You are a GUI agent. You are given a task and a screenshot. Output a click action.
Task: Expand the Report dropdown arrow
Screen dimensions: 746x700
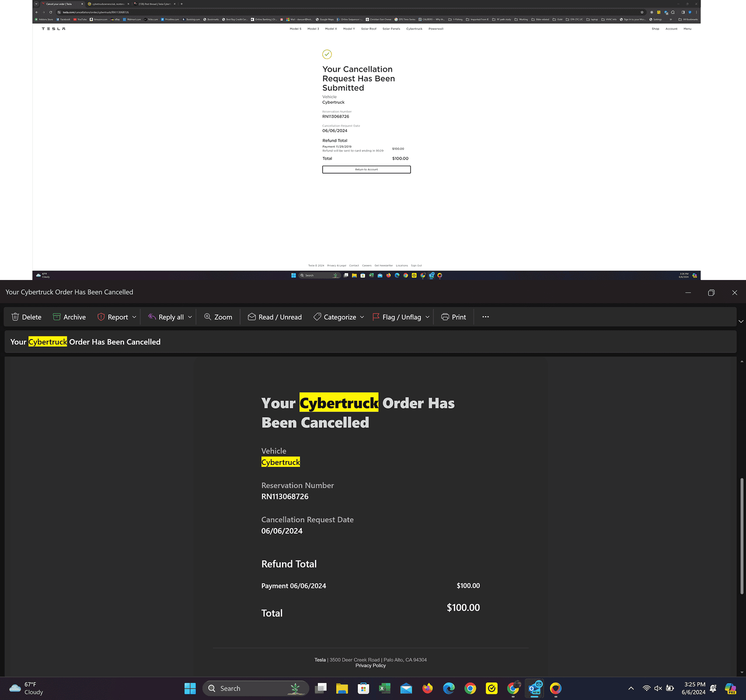pyautogui.click(x=134, y=317)
